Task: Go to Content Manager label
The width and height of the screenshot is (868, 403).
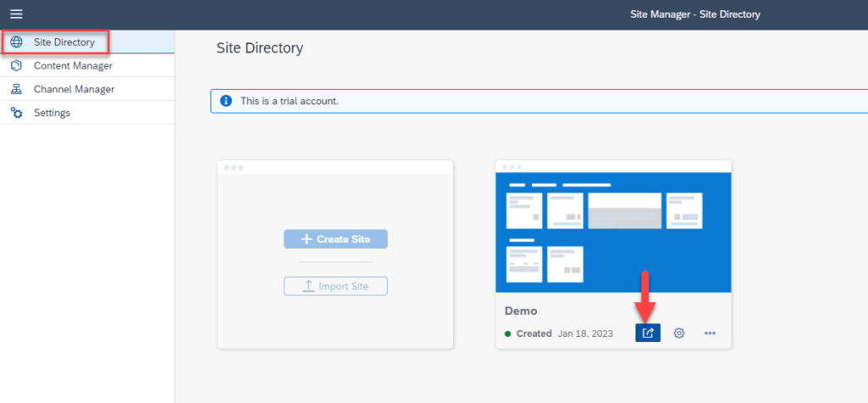Action: [73, 65]
